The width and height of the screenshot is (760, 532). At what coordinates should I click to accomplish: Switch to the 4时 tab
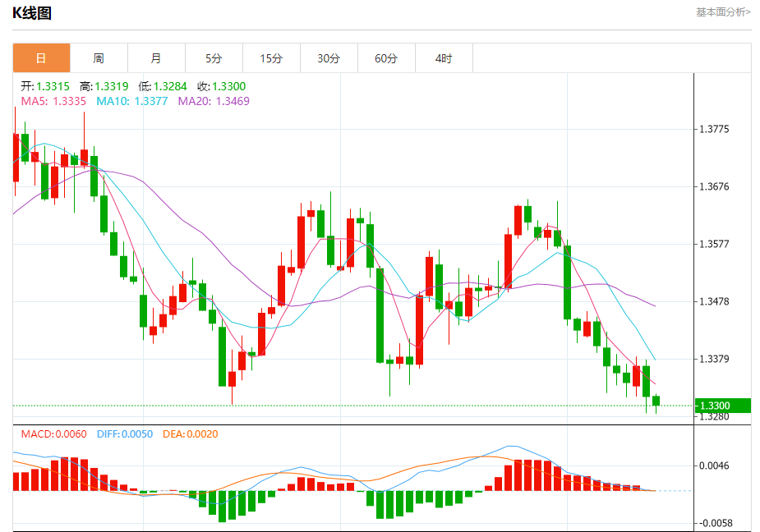pos(444,58)
